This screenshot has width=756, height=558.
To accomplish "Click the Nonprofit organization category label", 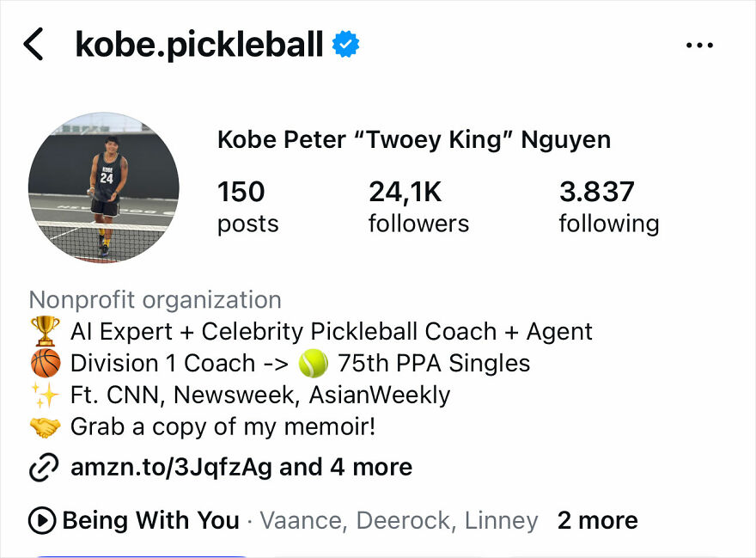I will (153, 300).
